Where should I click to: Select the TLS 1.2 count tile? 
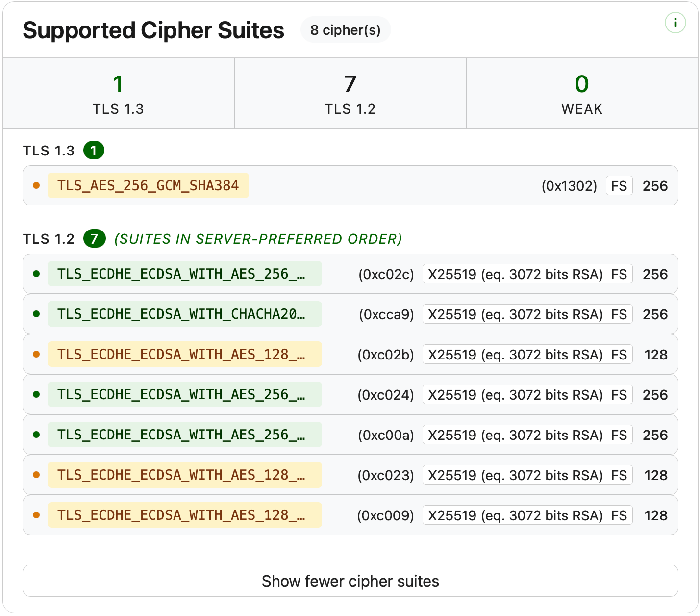pos(350,93)
